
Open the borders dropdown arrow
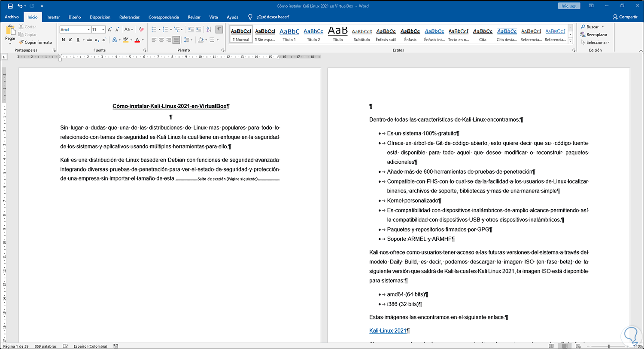(217, 40)
